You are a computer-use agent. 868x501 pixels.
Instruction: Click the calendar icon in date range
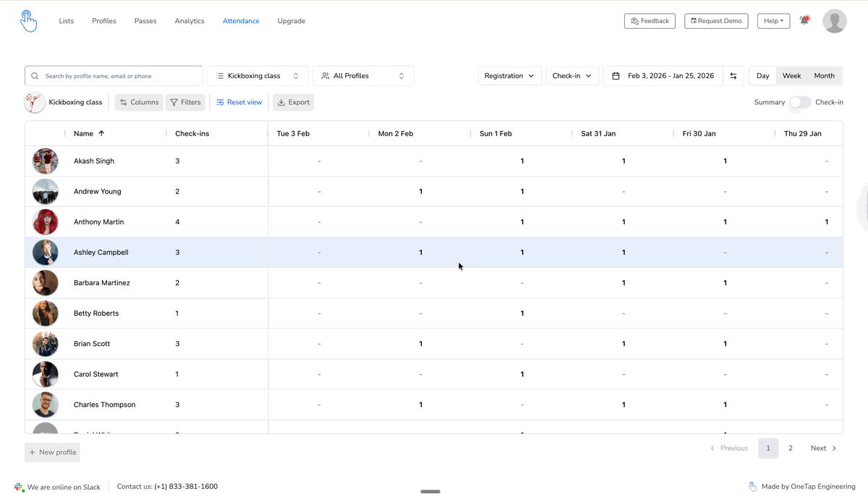(x=616, y=76)
